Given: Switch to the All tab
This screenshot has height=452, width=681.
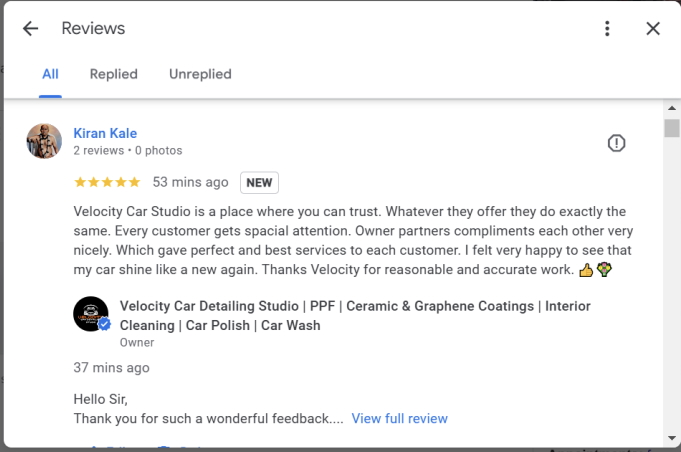Looking at the screenshot, I should click(x=50, y=74).
